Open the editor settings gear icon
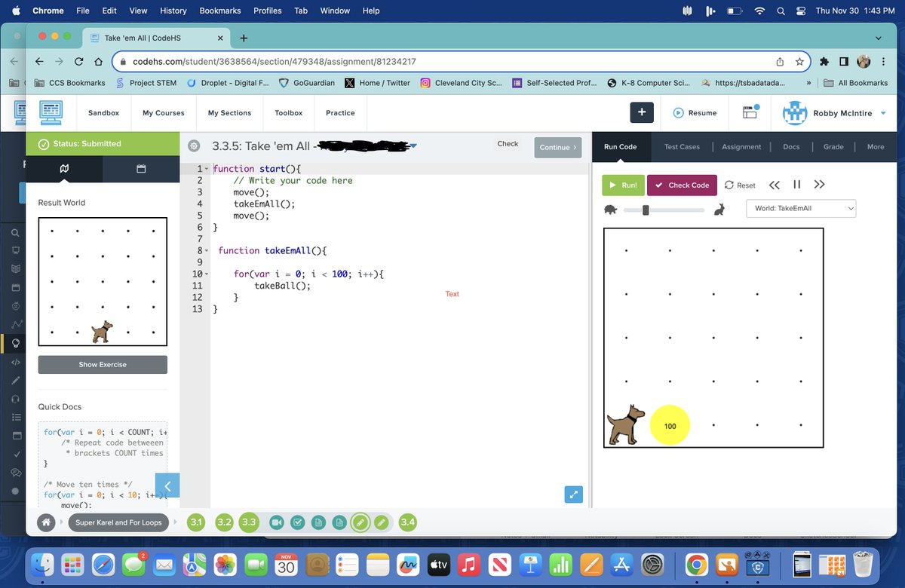 [194, 146]
